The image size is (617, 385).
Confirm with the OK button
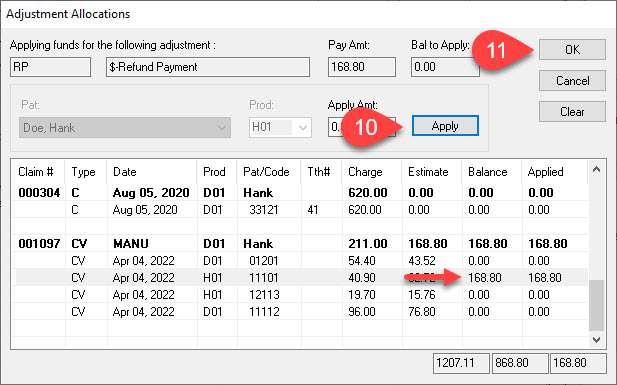[x=572, y=50]
